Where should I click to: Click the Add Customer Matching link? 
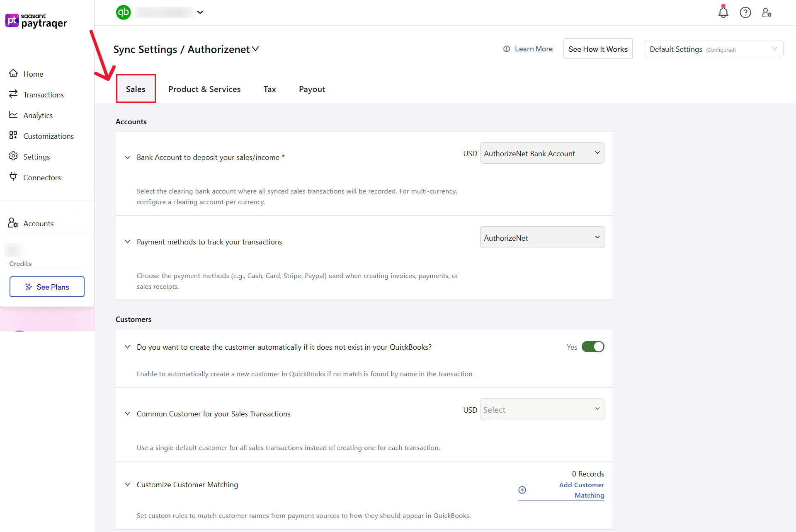pyautogui.click(x=581, y=490)
